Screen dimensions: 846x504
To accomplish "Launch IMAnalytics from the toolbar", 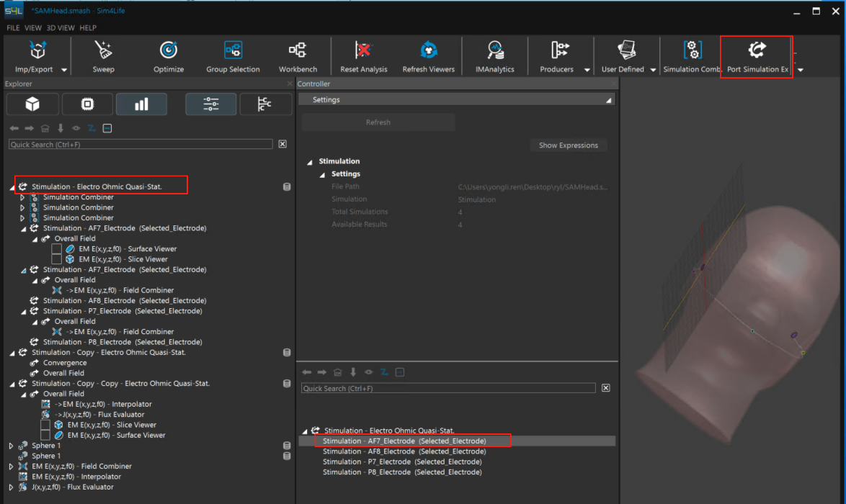I will point(495,50).
